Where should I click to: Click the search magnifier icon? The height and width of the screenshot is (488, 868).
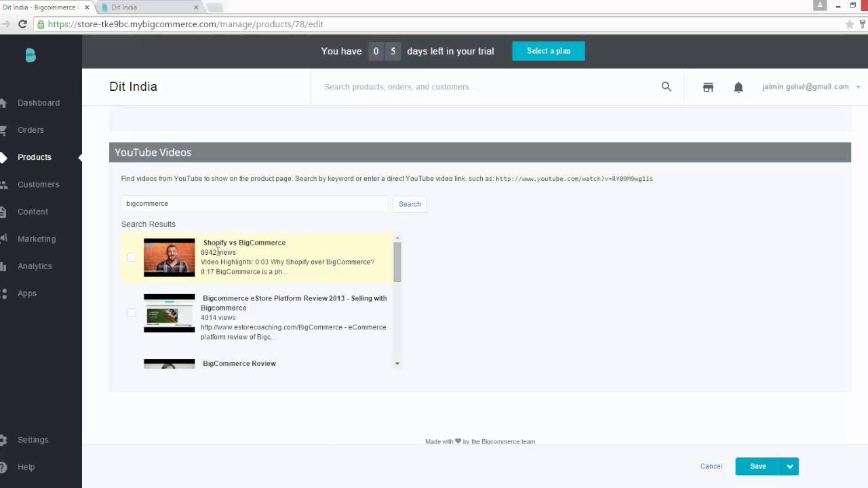point(666,87)
